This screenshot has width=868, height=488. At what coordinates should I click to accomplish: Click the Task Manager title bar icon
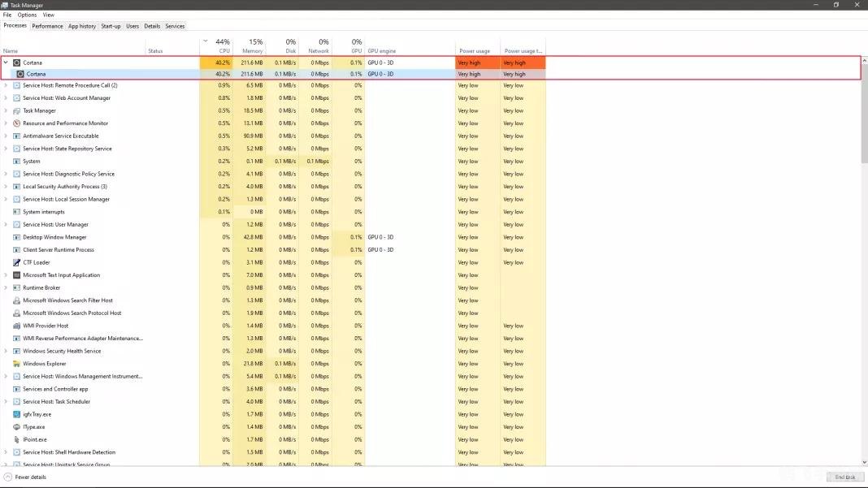click(4, 5)
